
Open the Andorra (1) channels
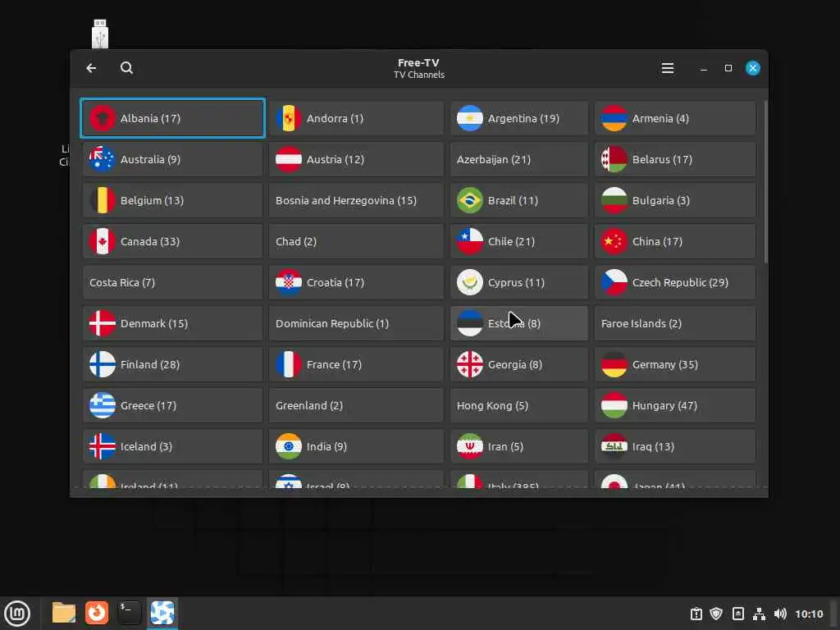click(356, 118)
